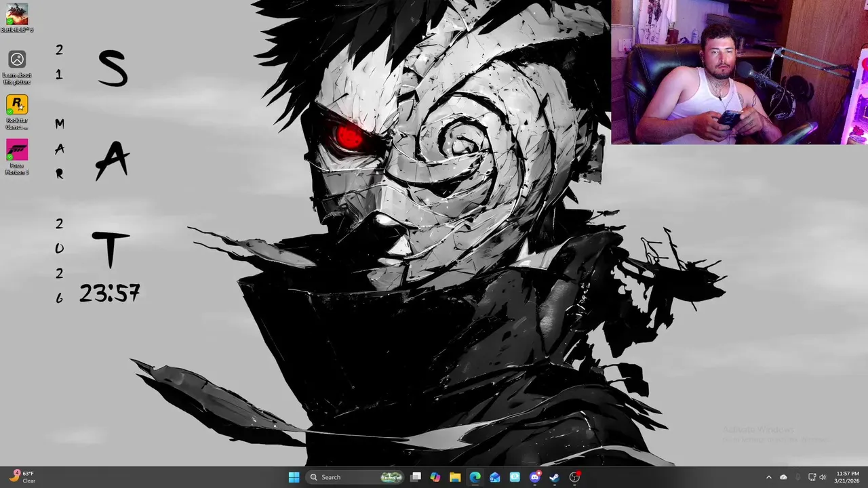Open File Explorer from the taskbar
868x488 pixels.
(455, 477)
